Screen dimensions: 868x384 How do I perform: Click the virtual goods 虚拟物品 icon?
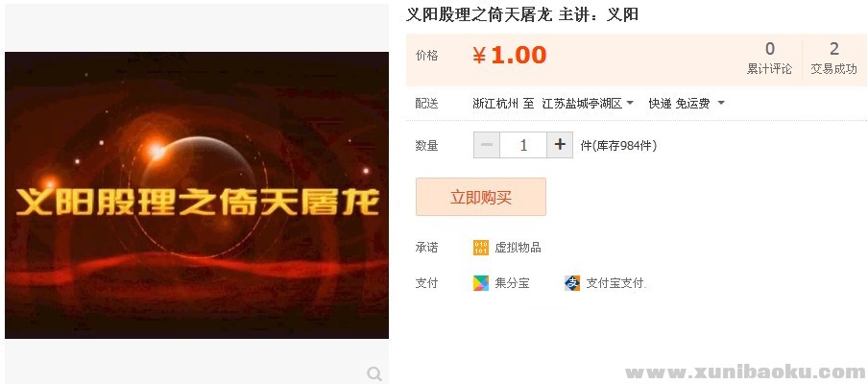(x=480, y=248)
